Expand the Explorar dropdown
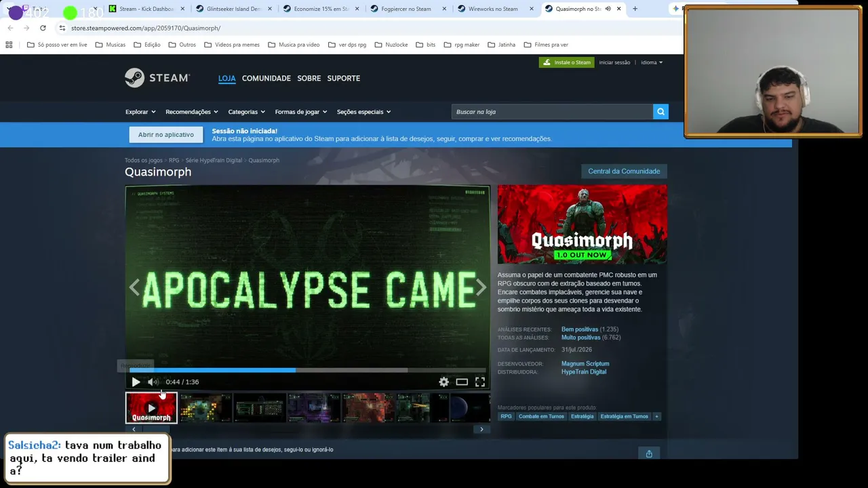Viewport: 868px width, 488px height. [140, 112]
